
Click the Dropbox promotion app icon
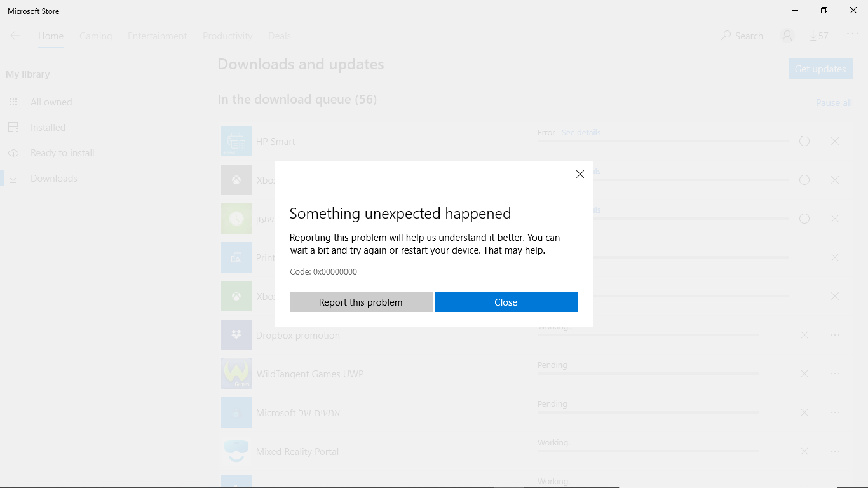[236, 335]
